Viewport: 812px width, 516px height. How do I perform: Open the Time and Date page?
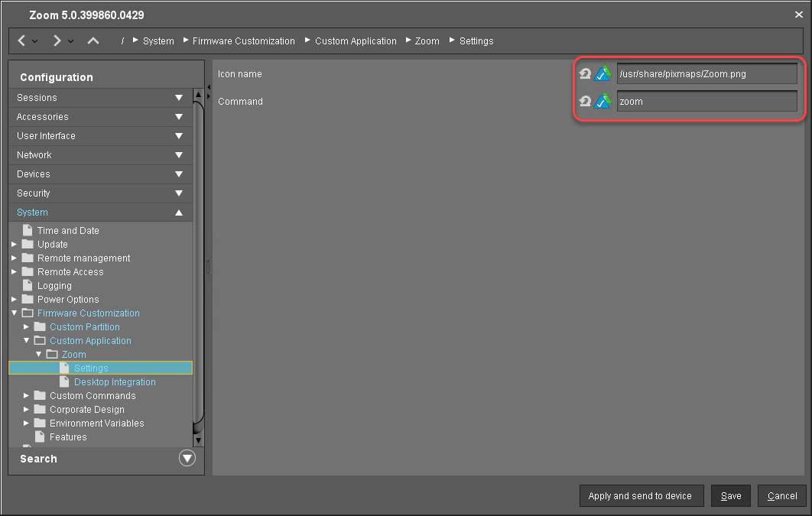pos(68,231)
